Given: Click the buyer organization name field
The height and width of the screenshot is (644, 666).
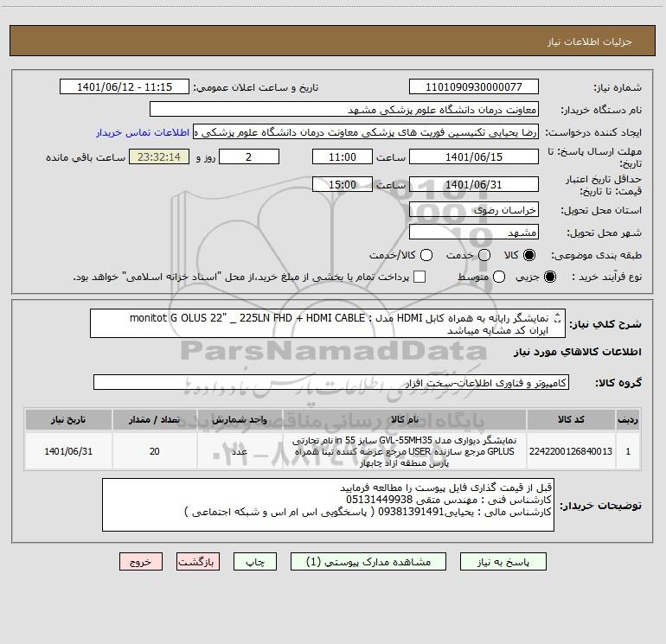Looking at the screenshot, I should pos(344,110).
